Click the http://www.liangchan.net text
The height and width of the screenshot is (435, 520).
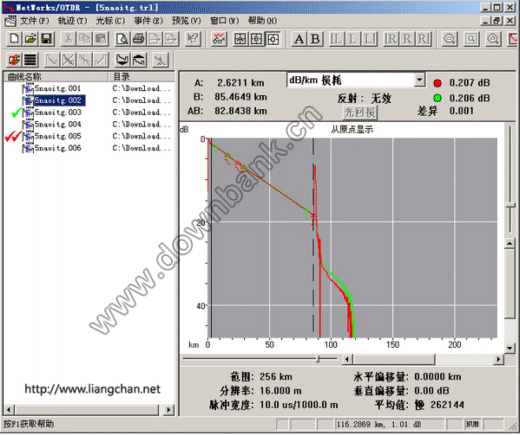92,389
